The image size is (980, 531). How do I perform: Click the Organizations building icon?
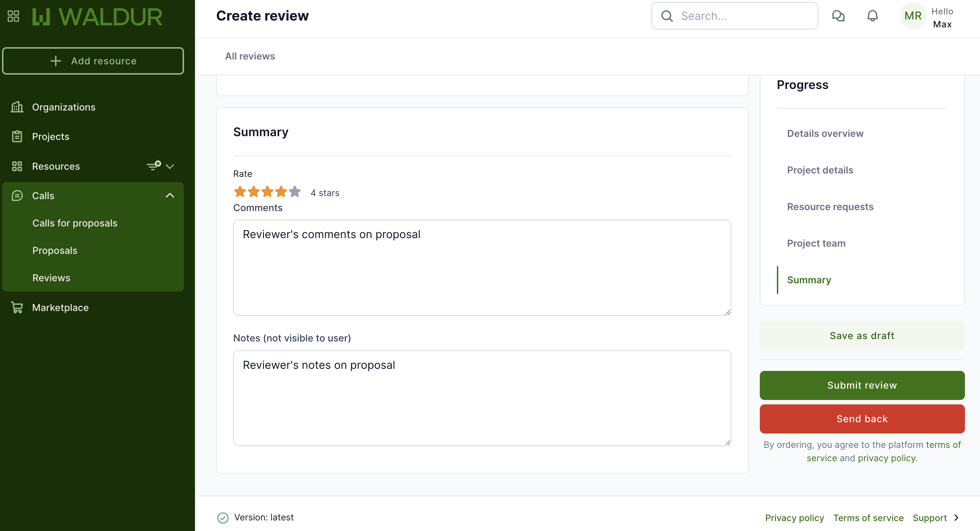pyautogui.click(x=17, y=107)
